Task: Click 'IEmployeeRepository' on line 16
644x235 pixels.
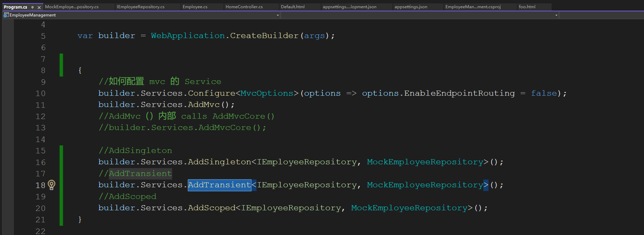Action: point(307,162)
